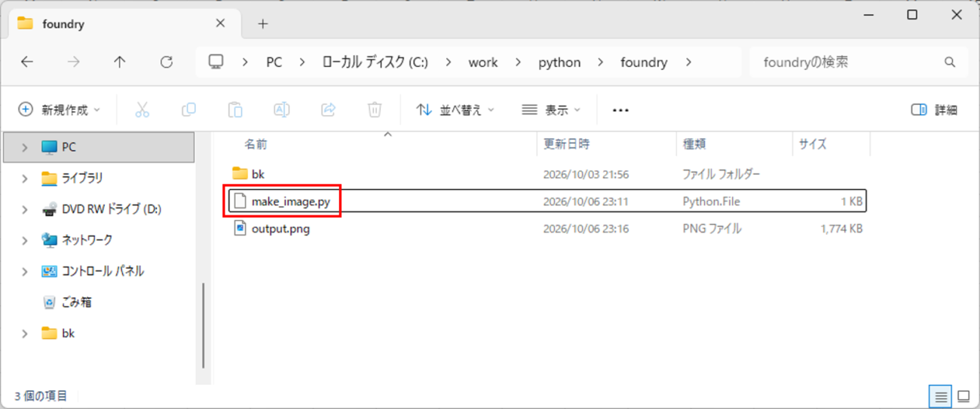The width and height of the screenshot is (980, 409).
Task: Select the output.png file icon
Action: click(x=240, y=228)
